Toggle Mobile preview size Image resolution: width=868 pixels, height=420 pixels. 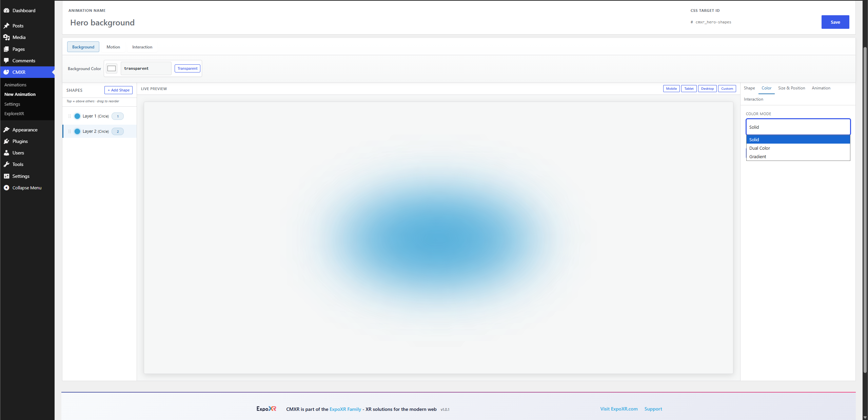pos(671,89)
